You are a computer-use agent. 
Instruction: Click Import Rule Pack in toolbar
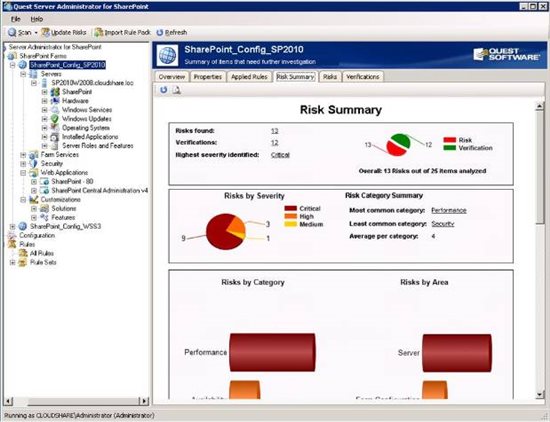point(123,32)
